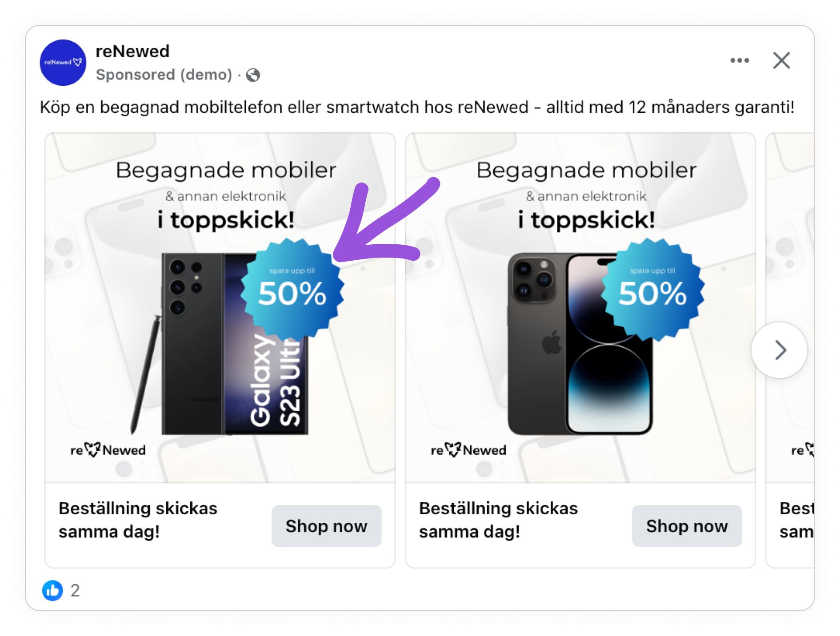Open the three-dot options menu
This screenshot has height=636, width=840.
tap(740, 60)
